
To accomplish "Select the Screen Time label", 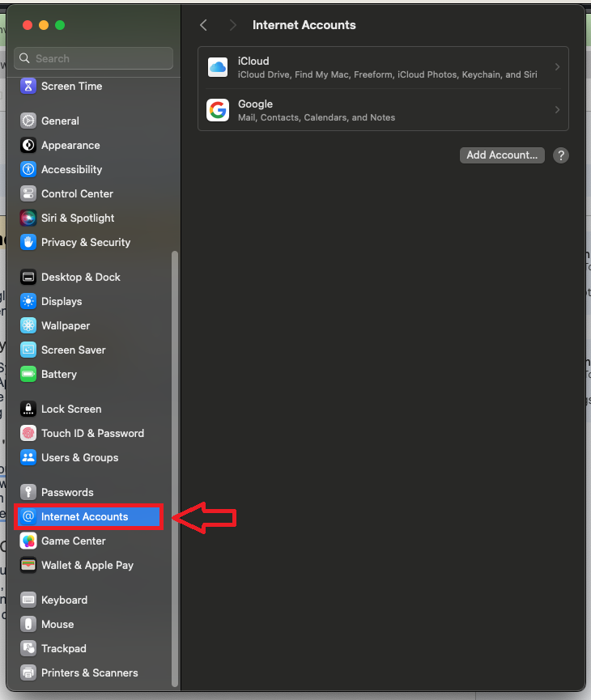I will tap(71, 86).
